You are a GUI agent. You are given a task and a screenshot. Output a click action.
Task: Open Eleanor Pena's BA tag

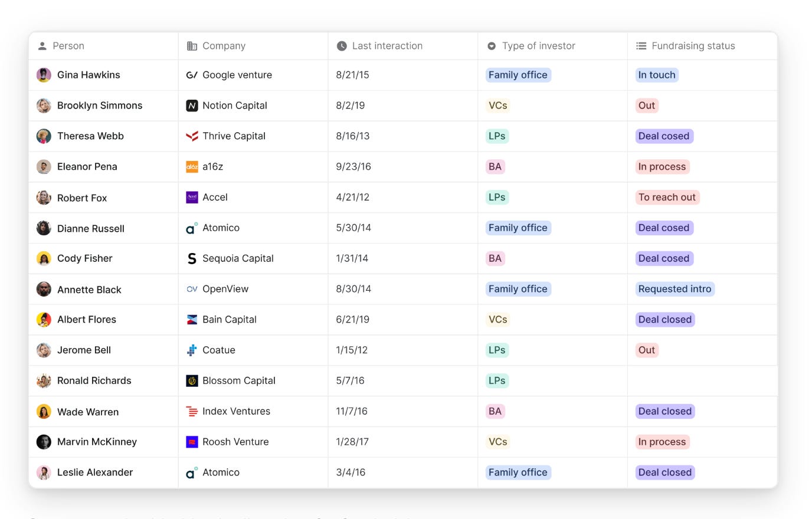[x=495, y=167]
